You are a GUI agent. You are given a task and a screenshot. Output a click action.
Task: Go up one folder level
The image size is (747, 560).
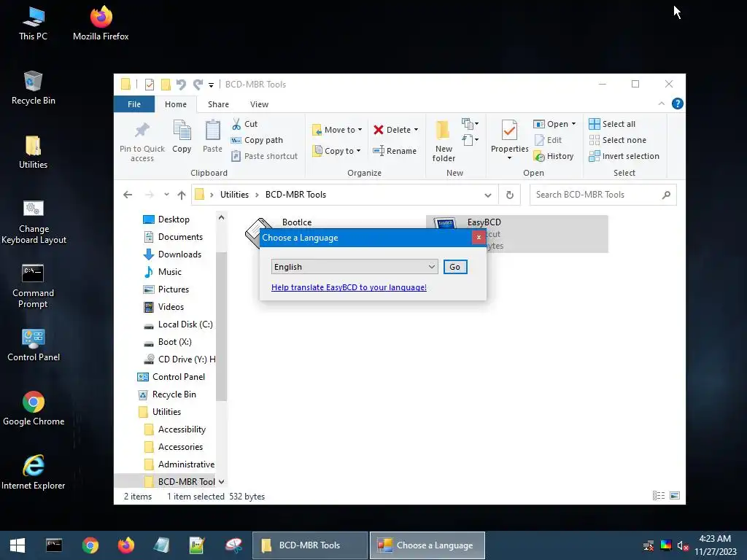(182, 195)
